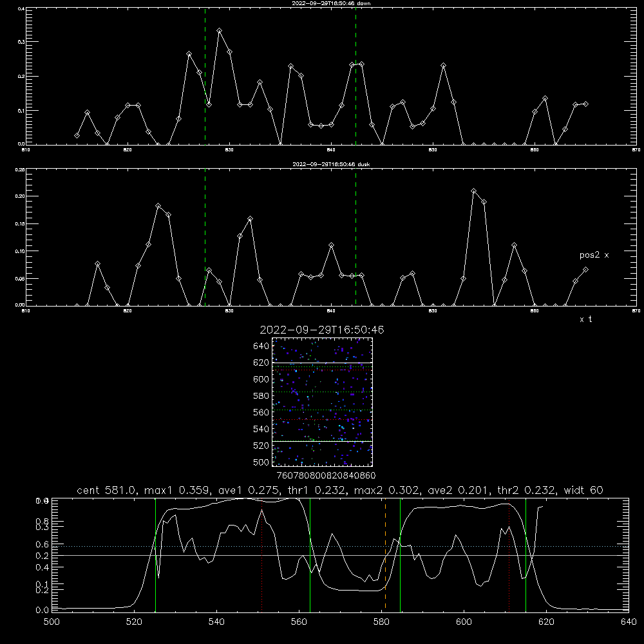Viewport: 644px width, 644px height.
Task: Click the 'max2 0.302' value
Action: (387, 490)
